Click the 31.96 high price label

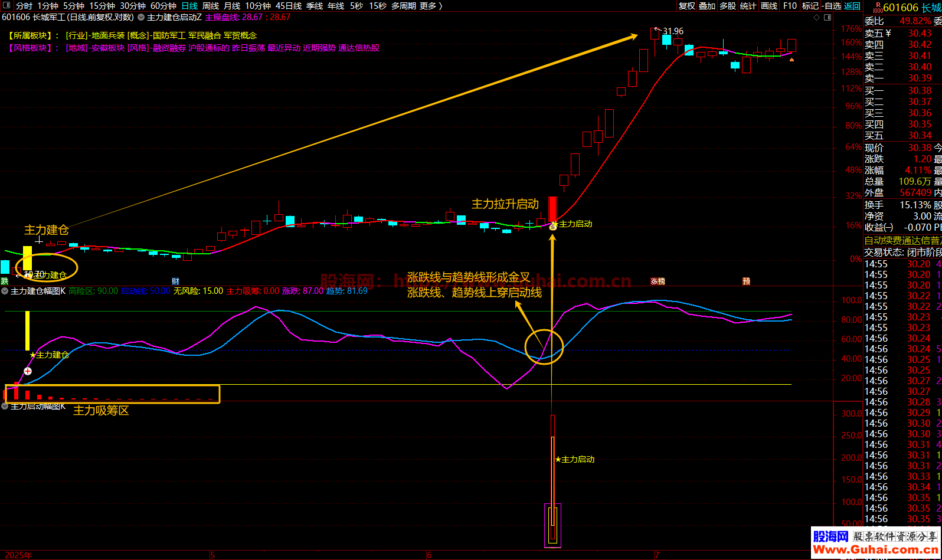tap(673, 31)
